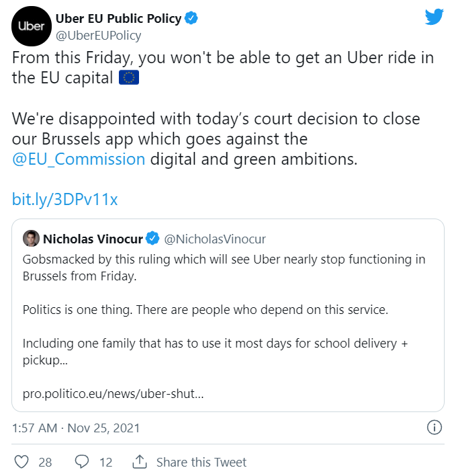Open Nicholas Vinocur's display name
The height and width of the screenshot is (476, 454).
coord(93,238)
